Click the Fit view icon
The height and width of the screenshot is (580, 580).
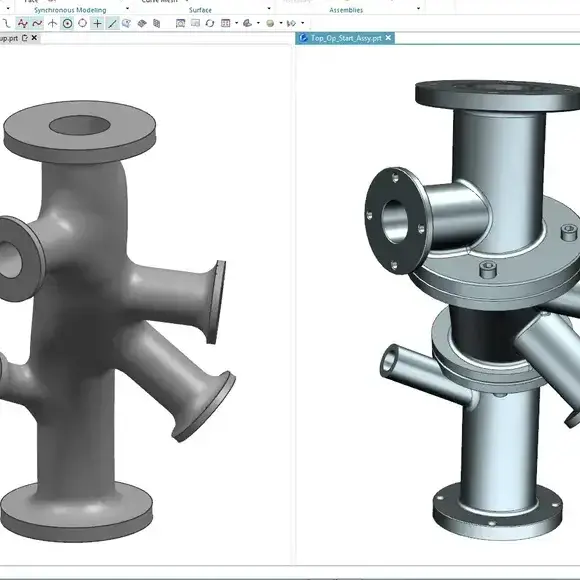point(181,23)
